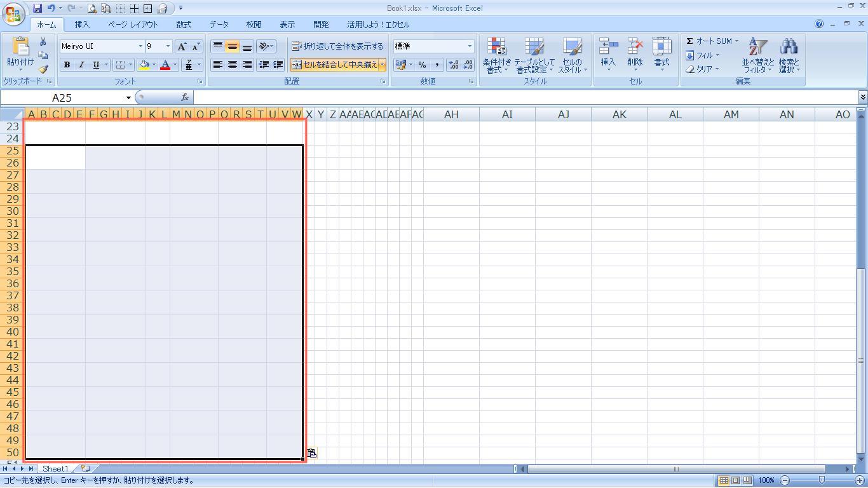
Task: Increase decimal places
Action: pyautogui.click(x=454, y=65)
